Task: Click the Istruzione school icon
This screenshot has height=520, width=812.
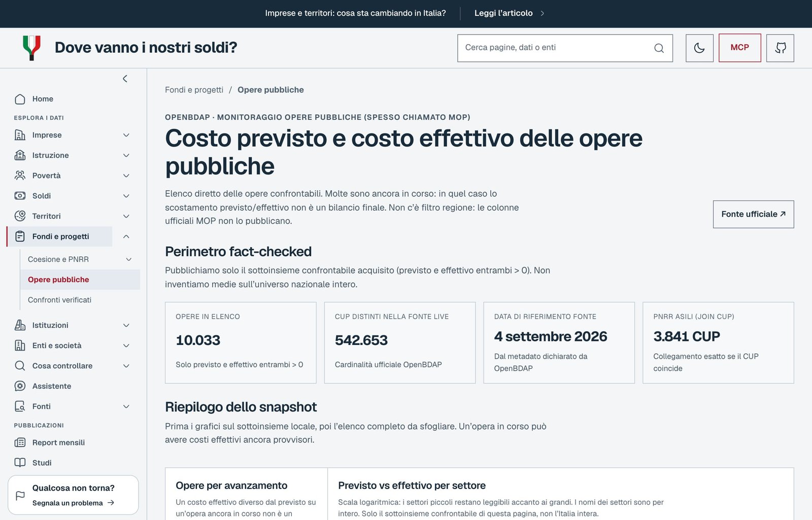Action: (x=20, y=155)
